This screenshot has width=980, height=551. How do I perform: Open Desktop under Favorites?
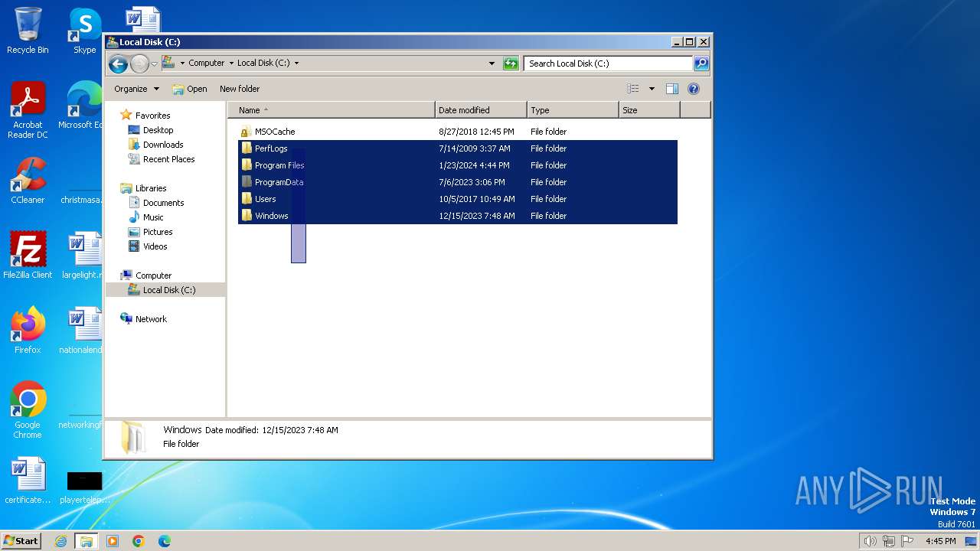(x=158, y=130)
